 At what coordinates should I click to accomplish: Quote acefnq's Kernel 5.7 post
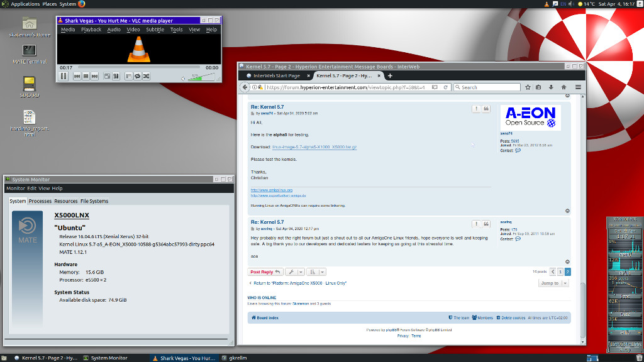click(486, 224)
